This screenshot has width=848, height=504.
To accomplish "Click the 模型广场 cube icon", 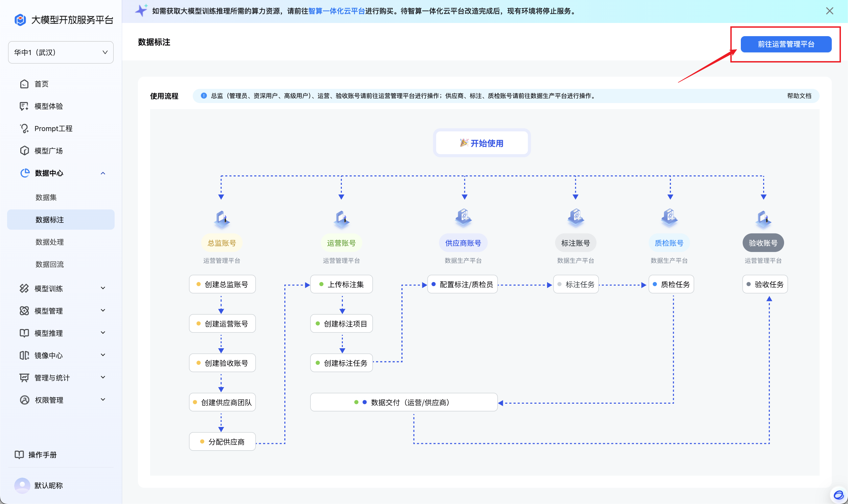I will (x=24, y=151).
